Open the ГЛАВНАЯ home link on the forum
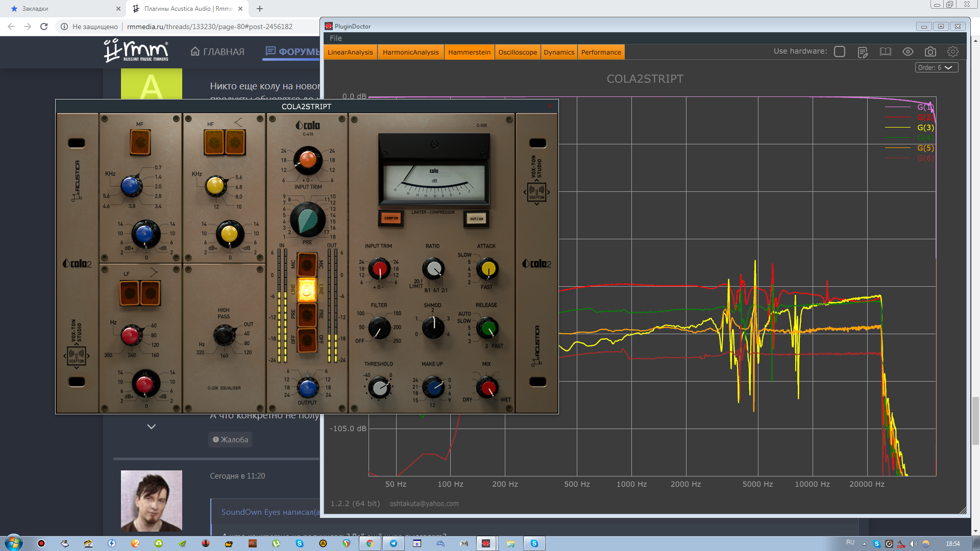Screen dimensions: 980x551 [217, 52]
